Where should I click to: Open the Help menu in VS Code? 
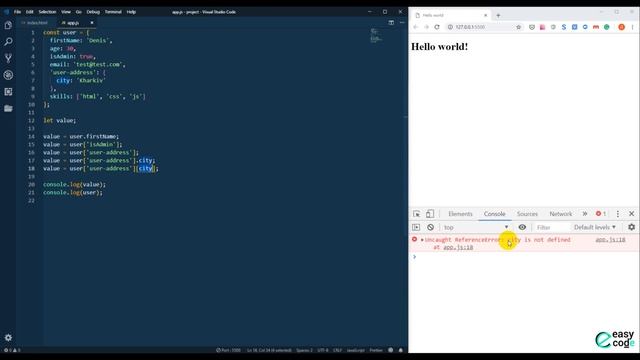coord(131,12)
